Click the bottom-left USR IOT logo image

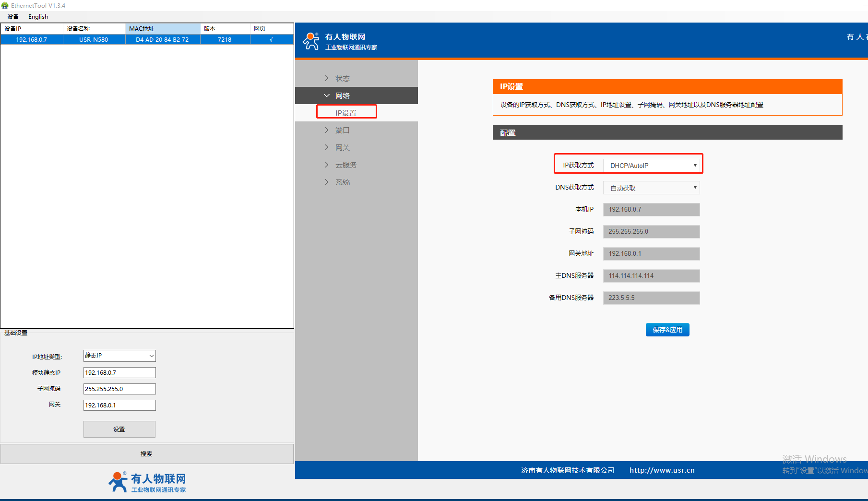[147, 482]
